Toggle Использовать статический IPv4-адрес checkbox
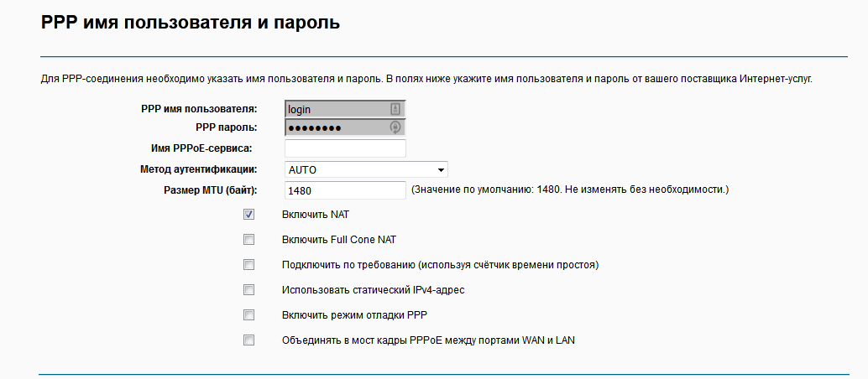The width and height of the screenshot is (868, 379). pos(249,290)
